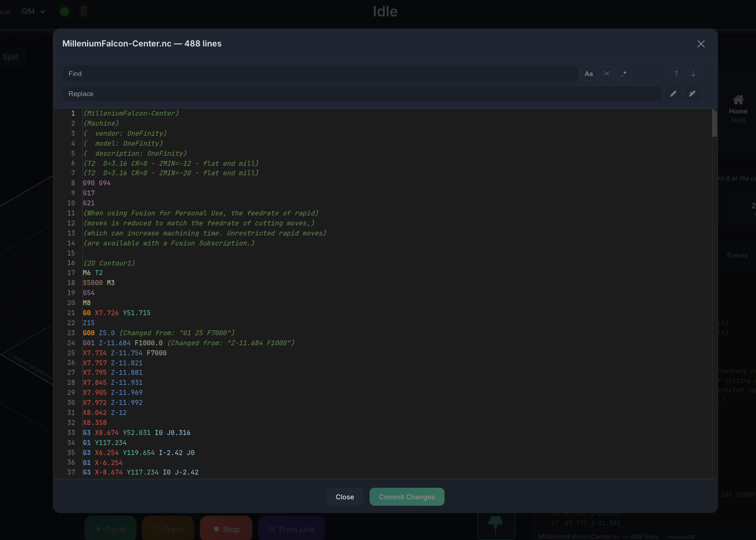Click line 11 Fusion Personal Use comment
The height and width of the screenshot is (540, 756).
coord(201,213)
